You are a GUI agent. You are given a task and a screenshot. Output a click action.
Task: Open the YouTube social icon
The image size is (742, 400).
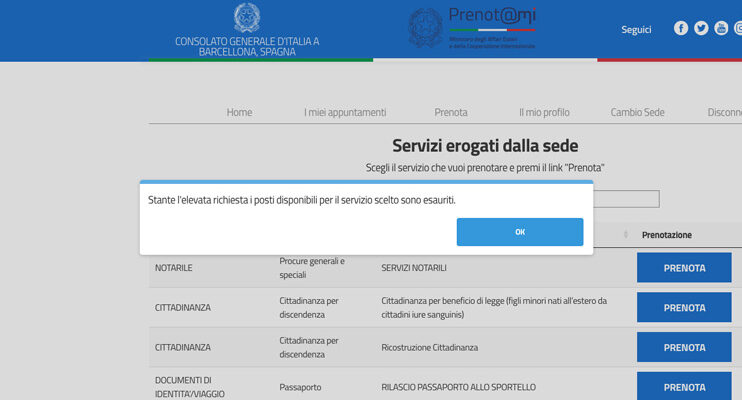(721, 28)
